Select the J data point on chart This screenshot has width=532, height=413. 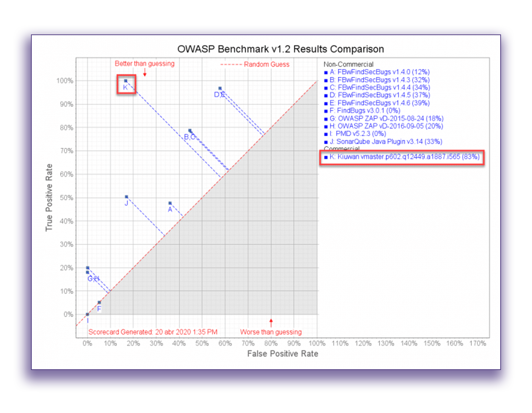click(x=126, y=197)
